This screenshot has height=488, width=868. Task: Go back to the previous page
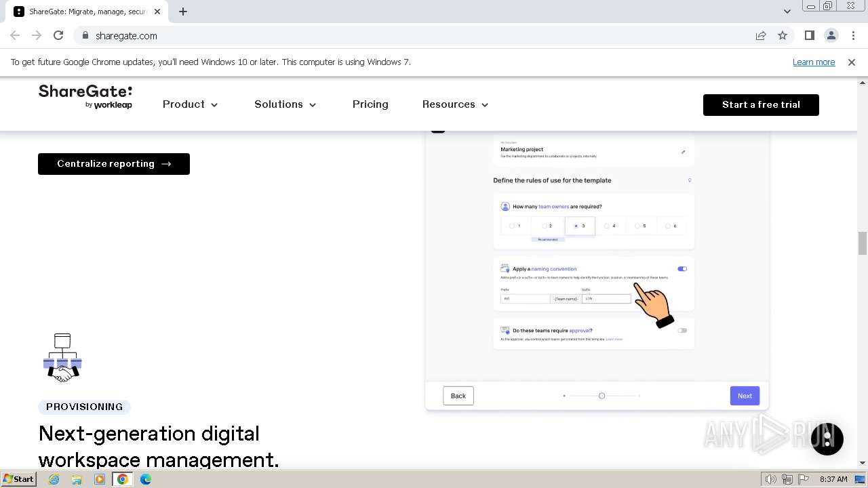[x=15, y=36]
